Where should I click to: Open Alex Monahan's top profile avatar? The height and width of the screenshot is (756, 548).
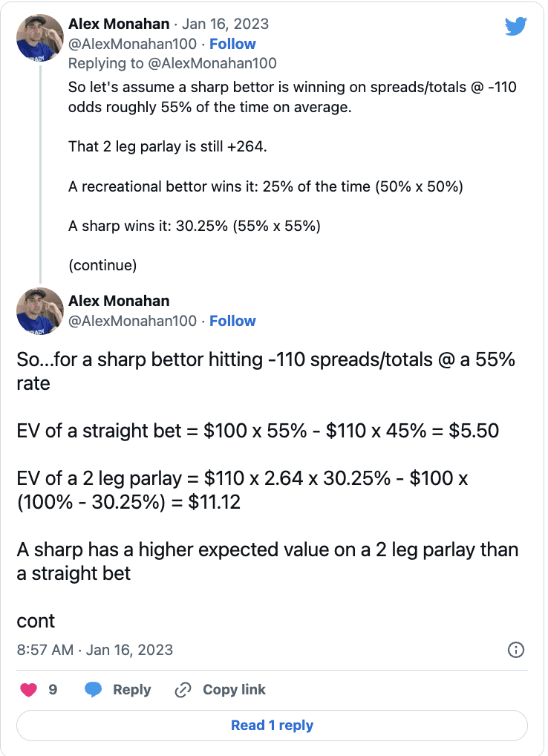pyautogui.click(x=40, y=38)
